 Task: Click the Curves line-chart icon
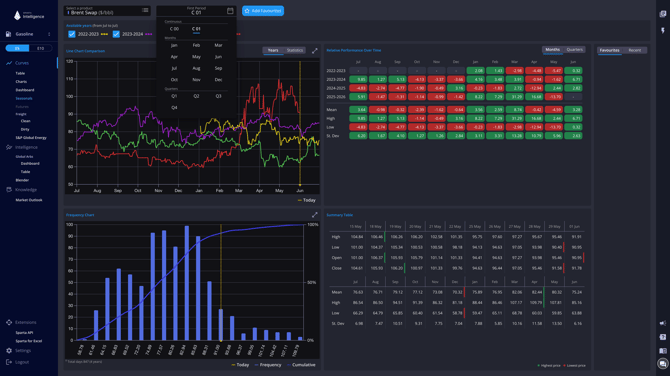pyautogui.click(x=9, y=63)
